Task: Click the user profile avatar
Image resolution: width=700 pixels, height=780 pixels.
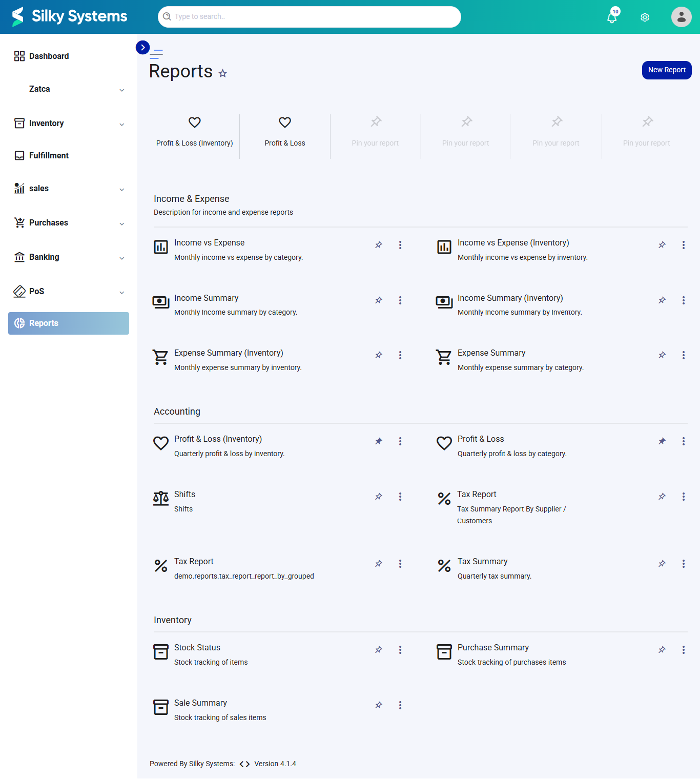Action: pyautogui.click(x=681, y=17)
